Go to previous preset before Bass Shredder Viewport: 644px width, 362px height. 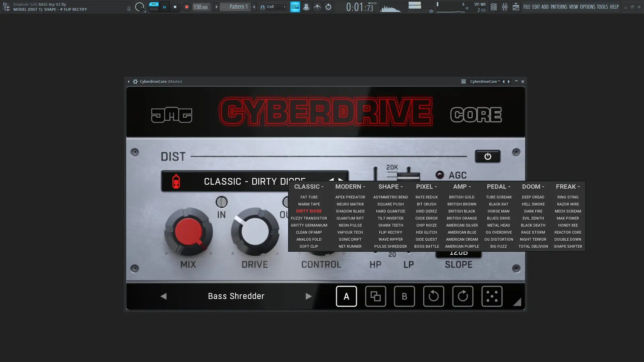[163, 296]
